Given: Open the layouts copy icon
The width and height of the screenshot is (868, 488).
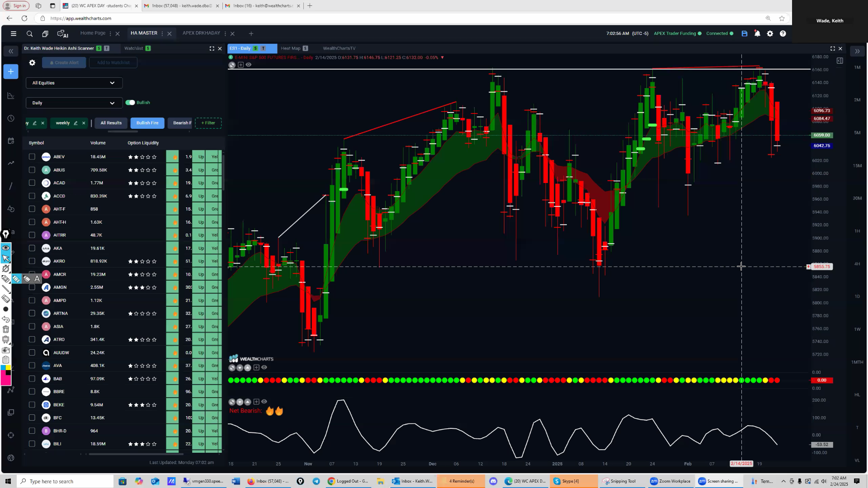Looking at the screenshot, I should click(x=45, y=33).
